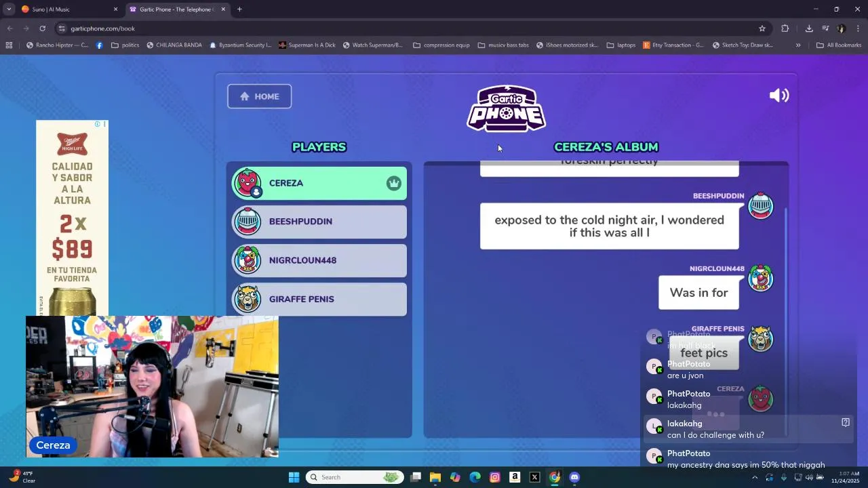The height and width of the screenshot is (488, 868).
Task: Open the Rancho Hipster bookmark
Action: (x=58, y=45)
